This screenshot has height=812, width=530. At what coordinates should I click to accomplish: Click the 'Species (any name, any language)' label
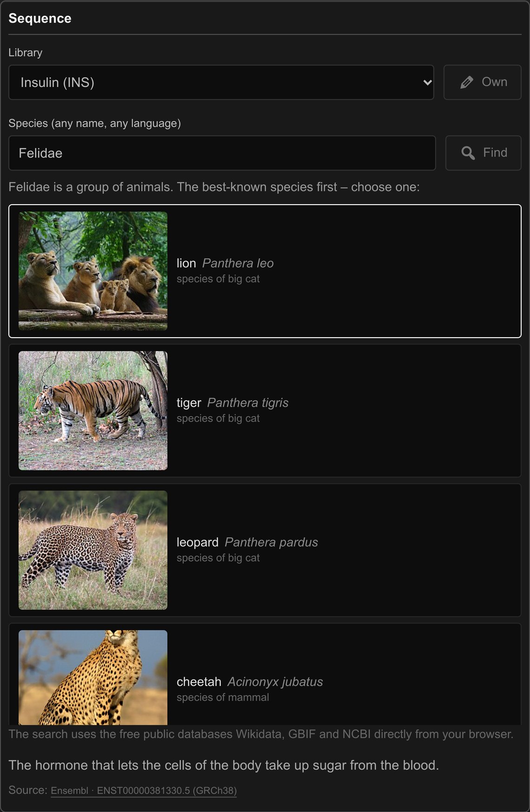click(95, 123)
